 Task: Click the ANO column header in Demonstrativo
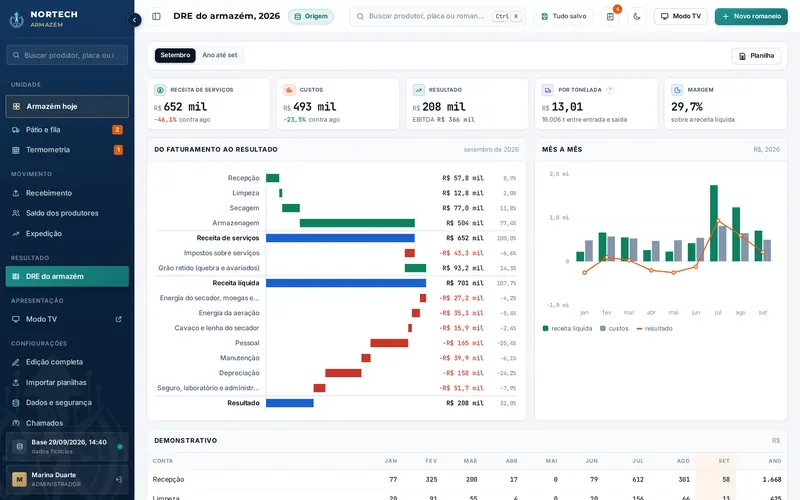coord(774,461)
